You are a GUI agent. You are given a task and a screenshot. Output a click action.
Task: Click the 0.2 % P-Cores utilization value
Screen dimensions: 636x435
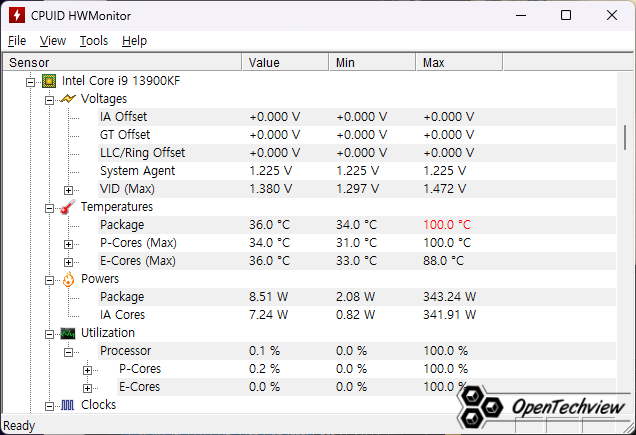pos(264,369)
